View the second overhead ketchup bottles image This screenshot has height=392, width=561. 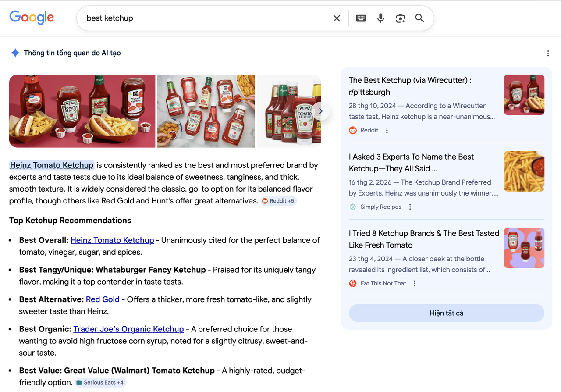tap(206, 111)
